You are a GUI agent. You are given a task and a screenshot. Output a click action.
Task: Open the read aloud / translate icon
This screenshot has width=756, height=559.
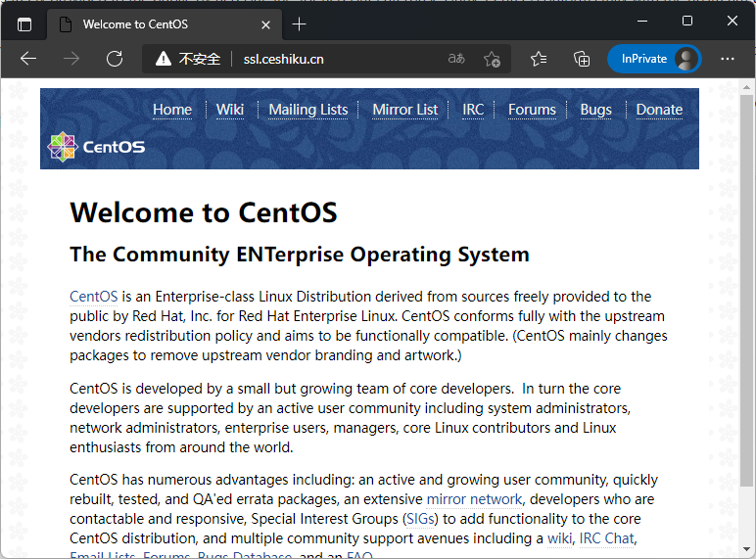[456, 59]
